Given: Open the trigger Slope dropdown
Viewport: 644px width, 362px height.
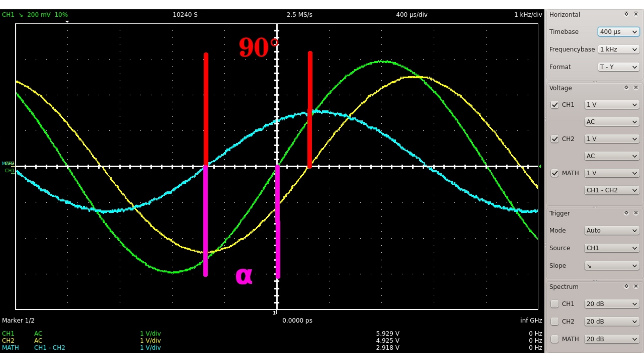Looking at the screenshot, I should pos(611,265).
